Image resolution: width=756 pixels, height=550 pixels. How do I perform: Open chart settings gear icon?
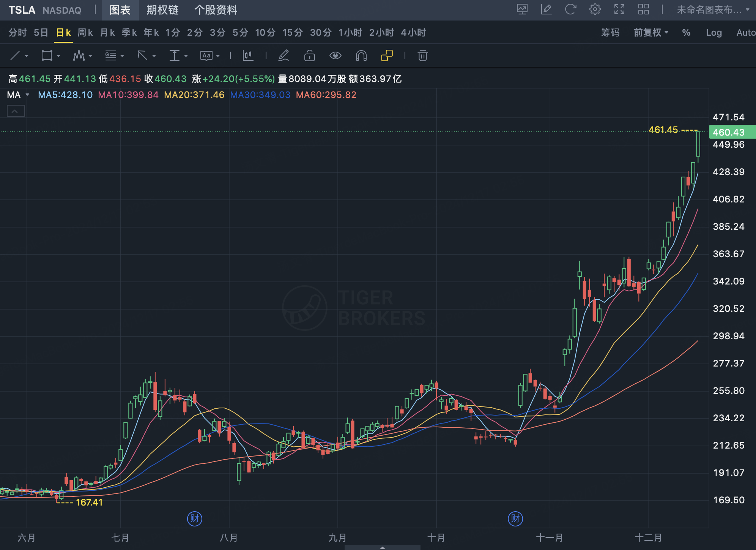595,9
